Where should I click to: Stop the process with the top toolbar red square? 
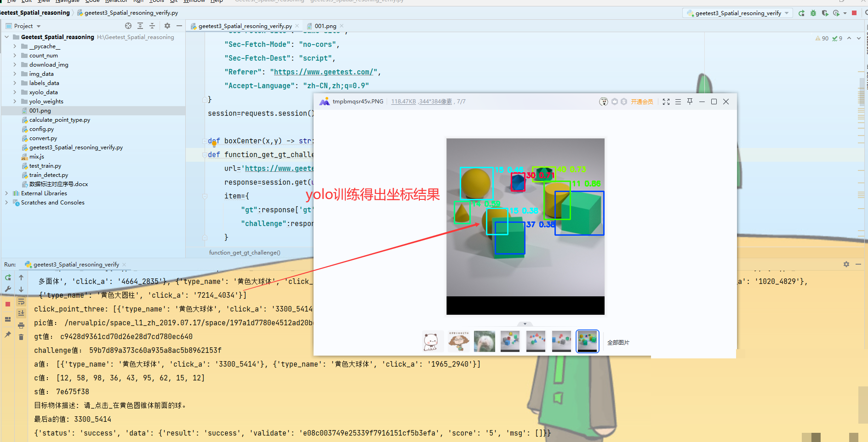tap(854, 13)
